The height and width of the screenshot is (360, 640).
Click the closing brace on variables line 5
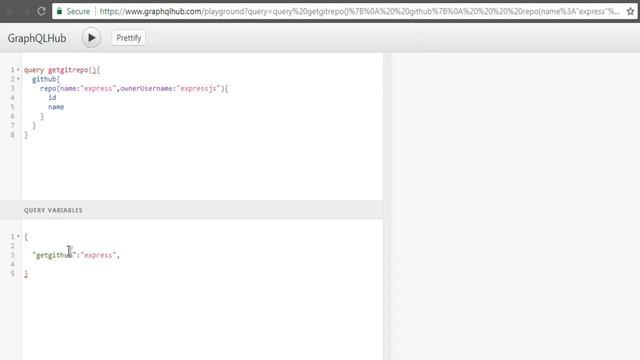click(x=26, y=274)
